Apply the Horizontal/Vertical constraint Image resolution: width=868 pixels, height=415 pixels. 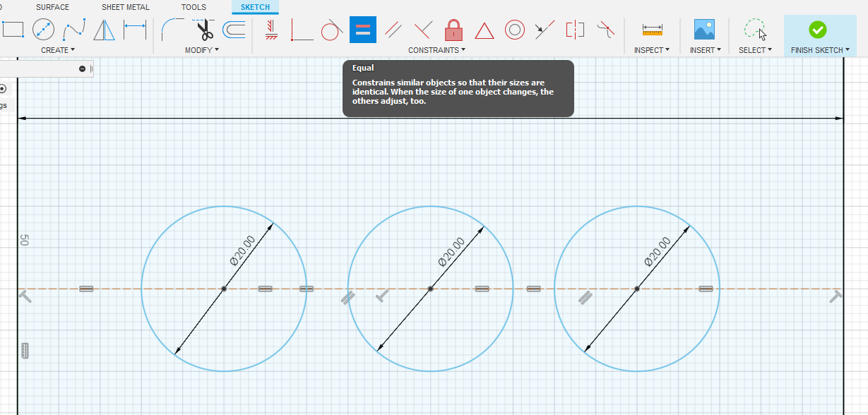click(x=271, y=30)
